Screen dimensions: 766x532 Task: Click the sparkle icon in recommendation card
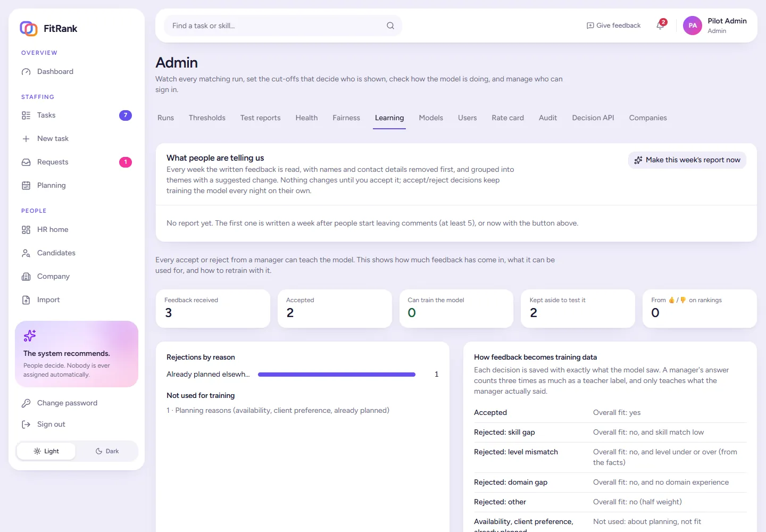tap(30, 336)
